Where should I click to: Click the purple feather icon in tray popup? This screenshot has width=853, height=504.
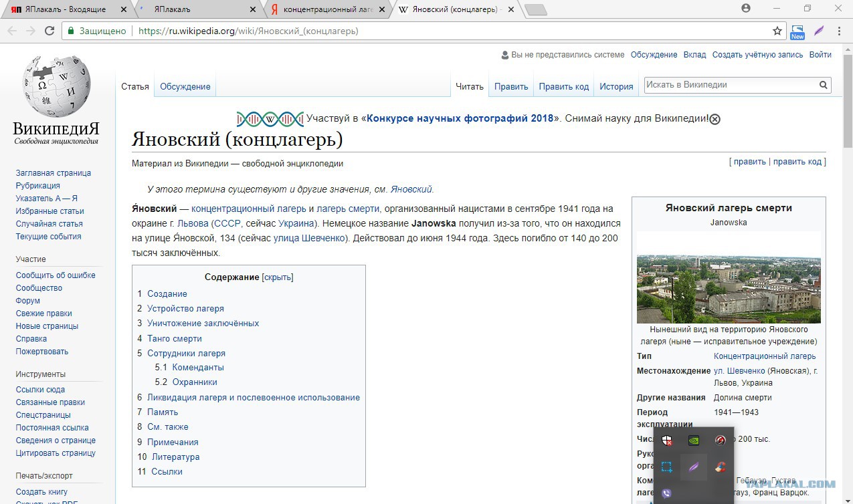[x=694, y=467]
